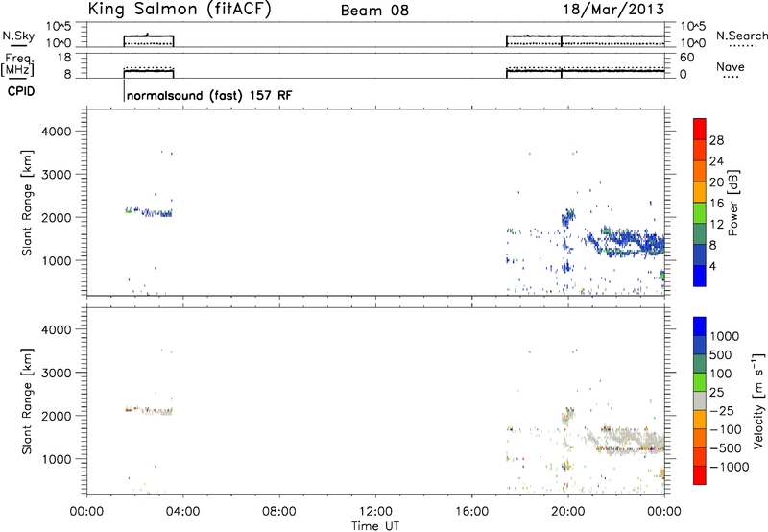The height and width of the screenshot is (532, 768).
Task: Click the '-100' label on Velocity color bar
Action: pos(726,429)
